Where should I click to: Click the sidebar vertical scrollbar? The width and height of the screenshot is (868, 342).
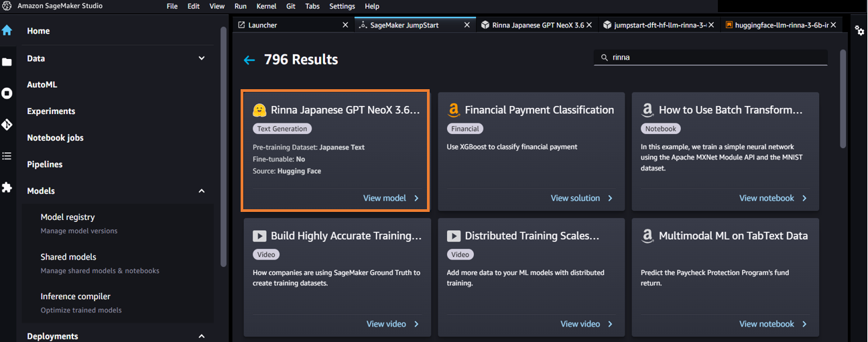(223, 146)
